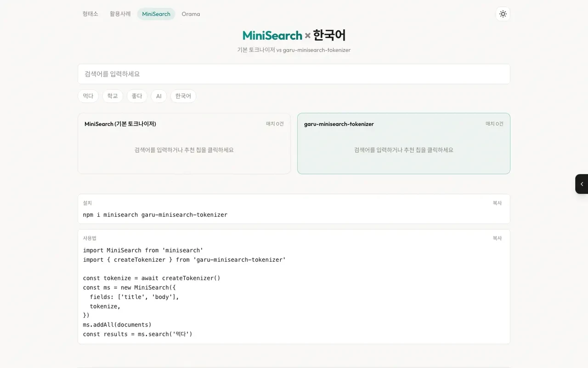
Task: Click the 설치 section label
Action: [87, 203]
